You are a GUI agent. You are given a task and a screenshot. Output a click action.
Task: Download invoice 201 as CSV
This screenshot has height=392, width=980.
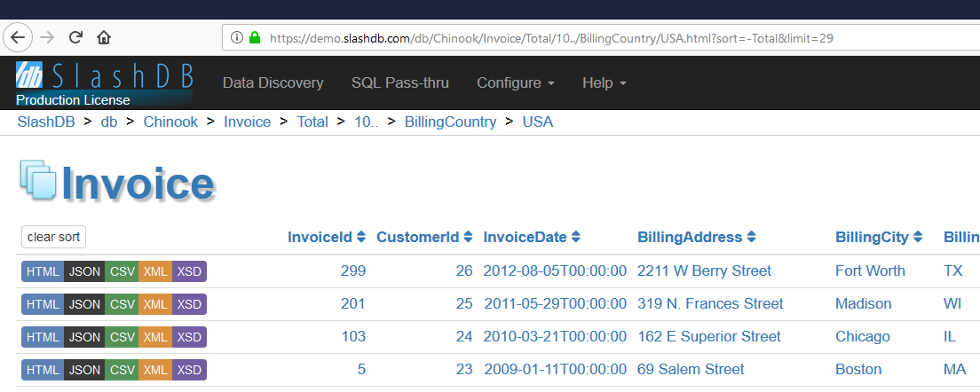(x=122, y=304)
